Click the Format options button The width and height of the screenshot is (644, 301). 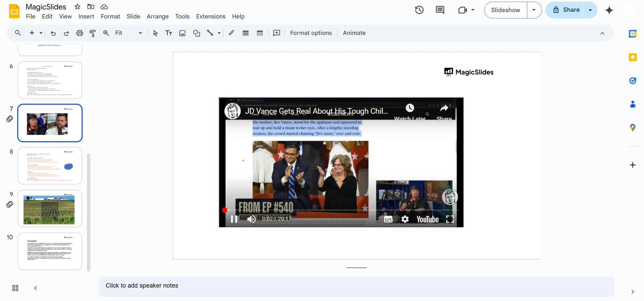[311, 33]
